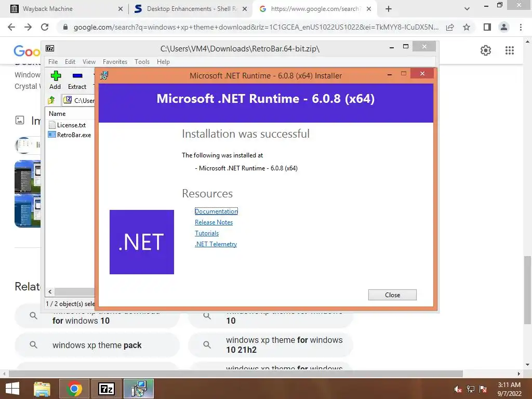
Task: Select RetroBar.exe in 7-Zip file list
Action: 71,135
